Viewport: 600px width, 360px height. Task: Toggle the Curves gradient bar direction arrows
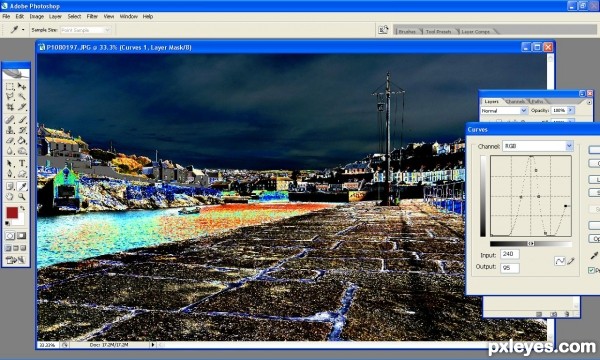point(531,244)
